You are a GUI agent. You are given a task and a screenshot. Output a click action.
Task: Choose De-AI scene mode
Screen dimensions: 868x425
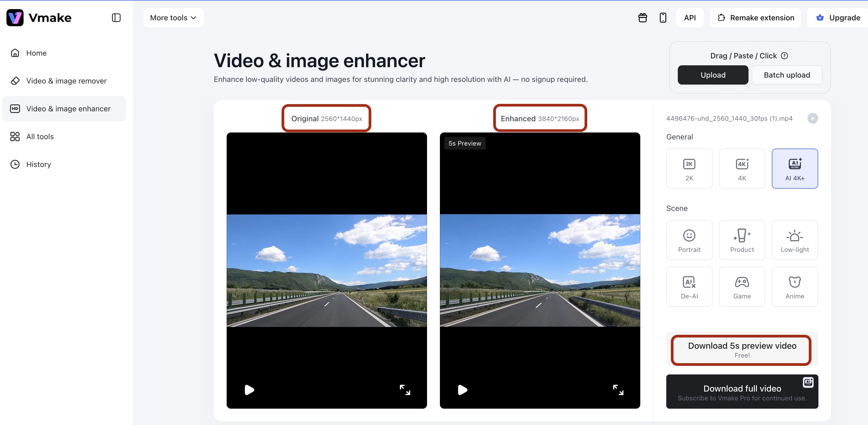pyautogui.click(x=689, y=287)
